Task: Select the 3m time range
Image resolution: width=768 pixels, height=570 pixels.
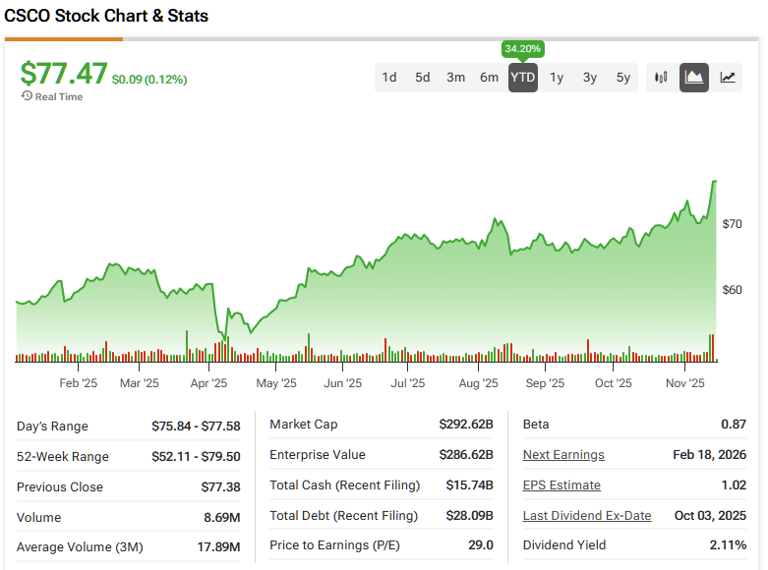Action: 456,77
